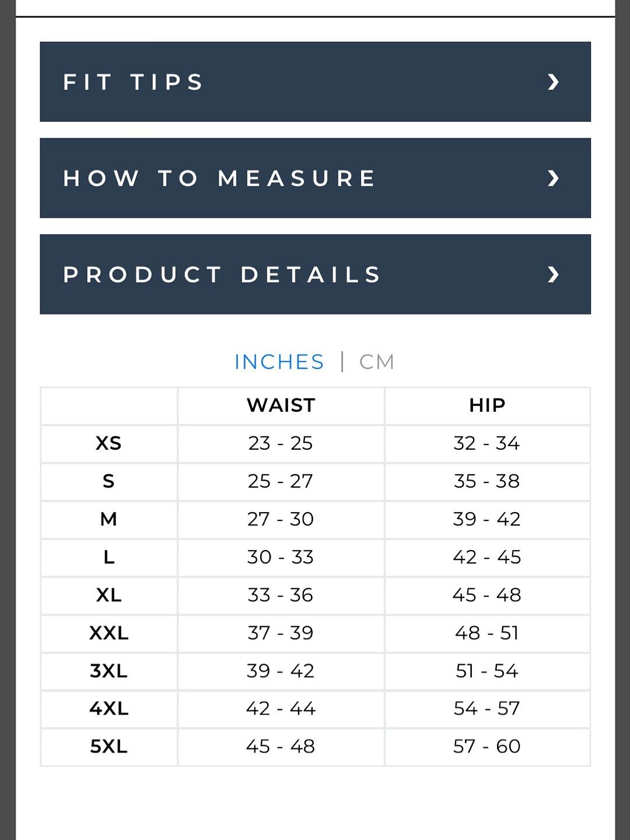Expand the Product Details section

[x=315, y=274]
